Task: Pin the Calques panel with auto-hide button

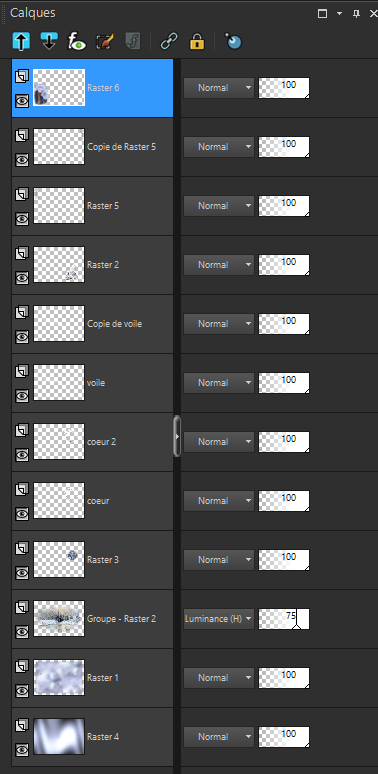Action: pyautogui.click(x=356, y=13)
